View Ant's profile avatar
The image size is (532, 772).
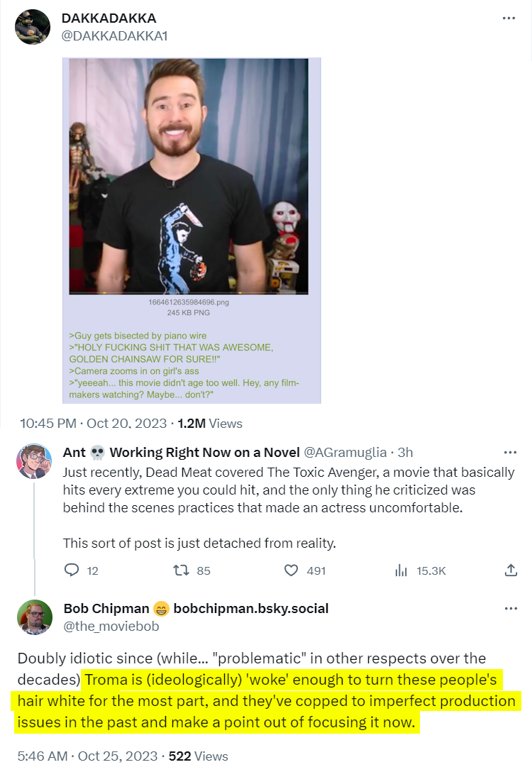click(33, 462)
